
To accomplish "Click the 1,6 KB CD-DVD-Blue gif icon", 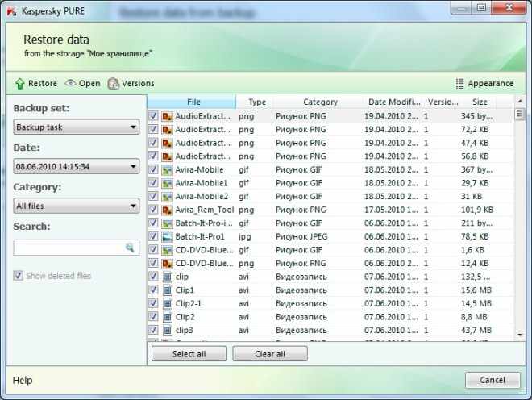I will tap(167, 250).
